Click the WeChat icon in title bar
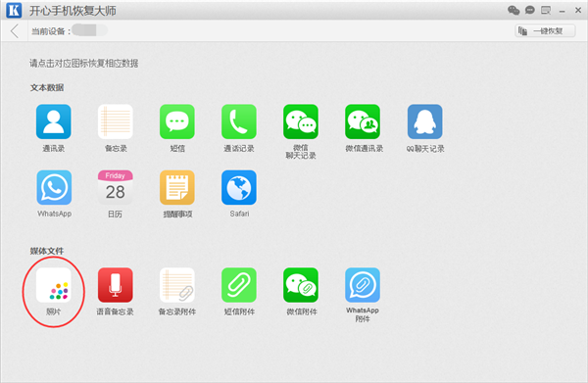Screen dimensions: 588x383 [x=514, y=10]
